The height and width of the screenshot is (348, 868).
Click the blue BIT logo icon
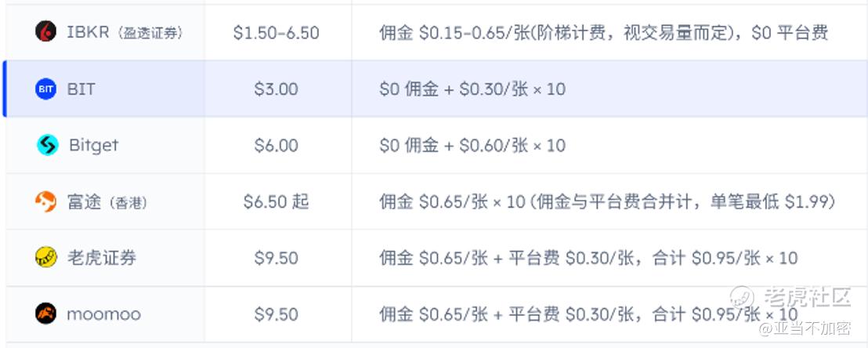[46, 89]
